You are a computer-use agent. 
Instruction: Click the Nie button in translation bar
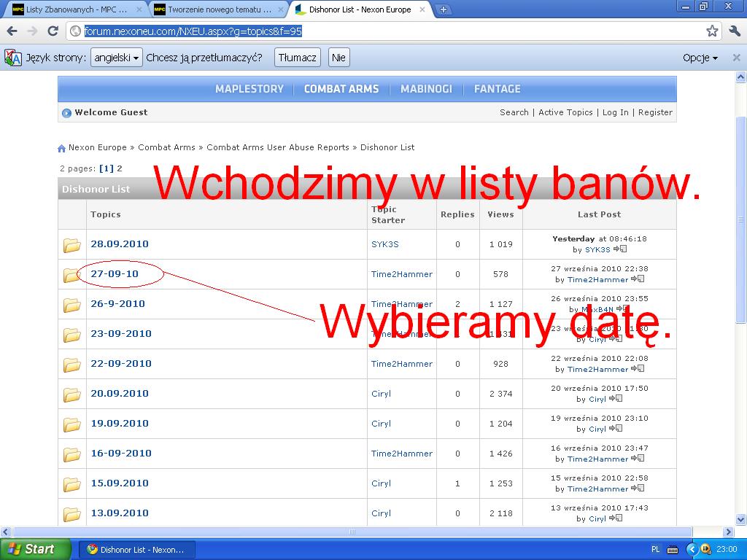click(x=338, y=58)
